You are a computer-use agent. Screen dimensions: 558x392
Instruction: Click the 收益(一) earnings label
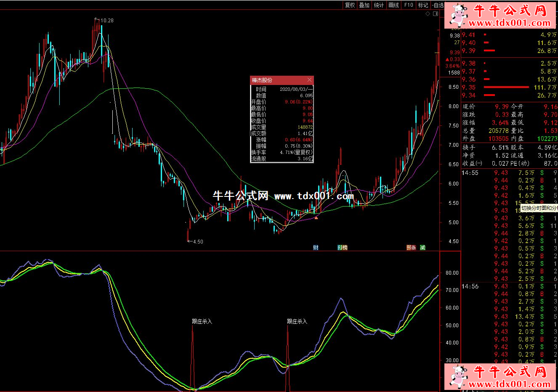[473, 164]
